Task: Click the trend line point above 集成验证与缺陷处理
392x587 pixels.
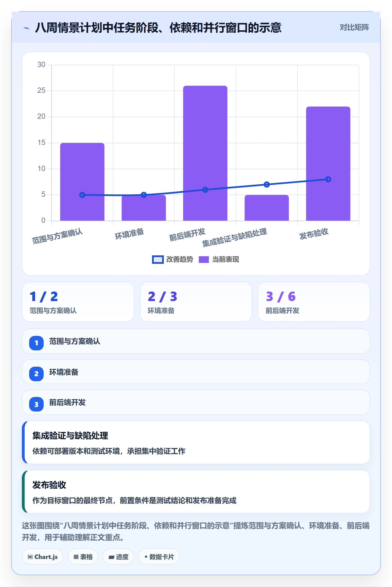Action: coord(267,184)
